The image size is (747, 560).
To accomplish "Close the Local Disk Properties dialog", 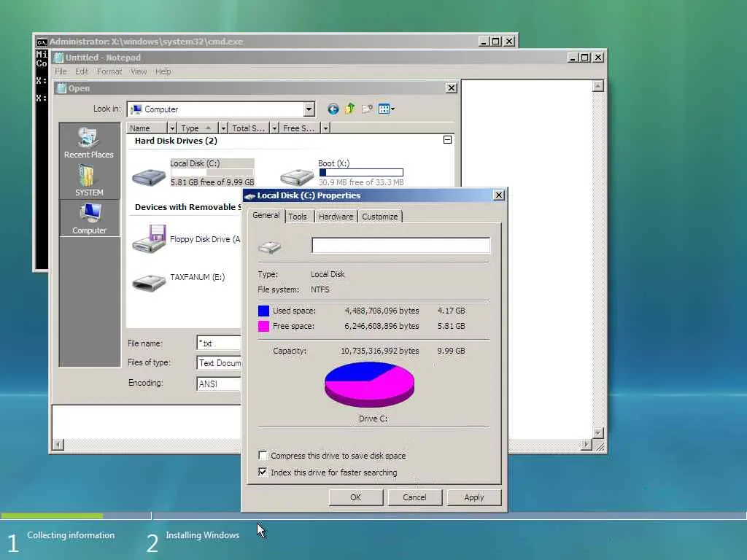I will click(499, 195).
